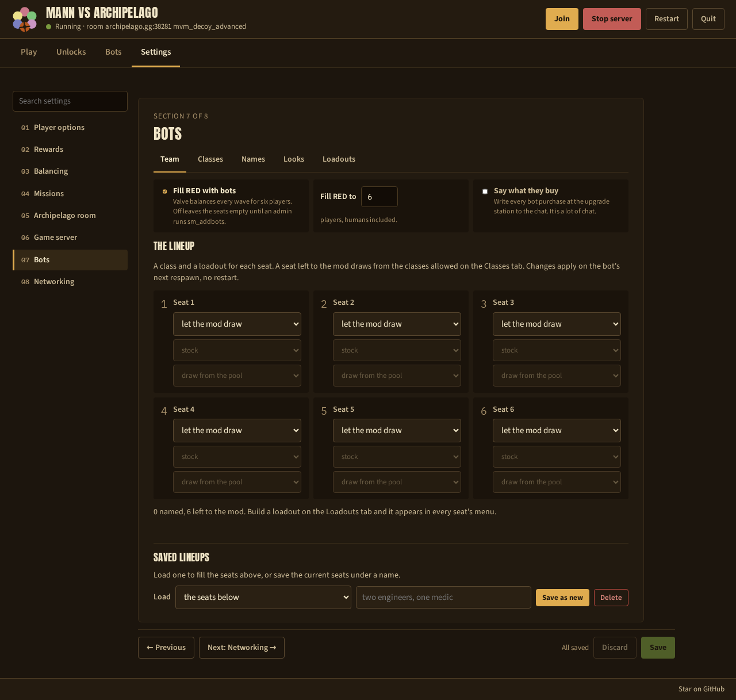Open Player options in sidebar
736x700 pixels.
[70, 128]
